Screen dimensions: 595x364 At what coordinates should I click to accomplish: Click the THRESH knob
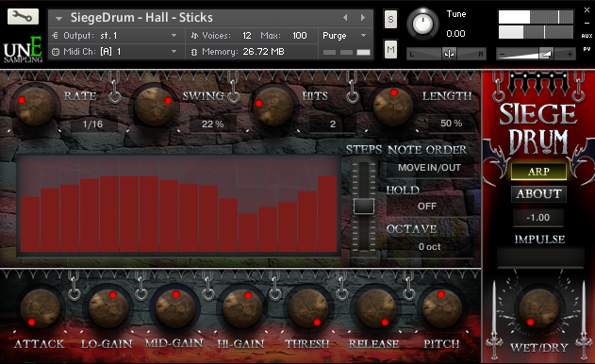click(x=308, y=307)
